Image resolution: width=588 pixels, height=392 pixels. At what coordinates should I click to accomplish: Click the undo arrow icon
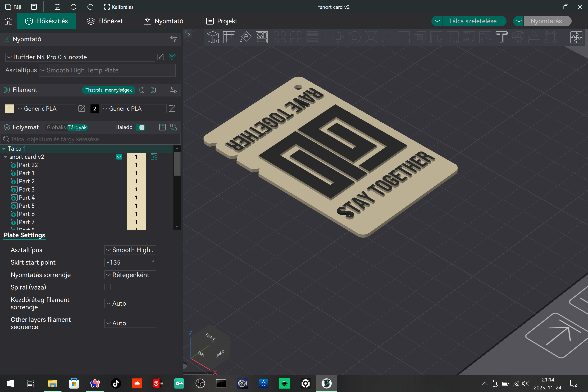(73, 7)
